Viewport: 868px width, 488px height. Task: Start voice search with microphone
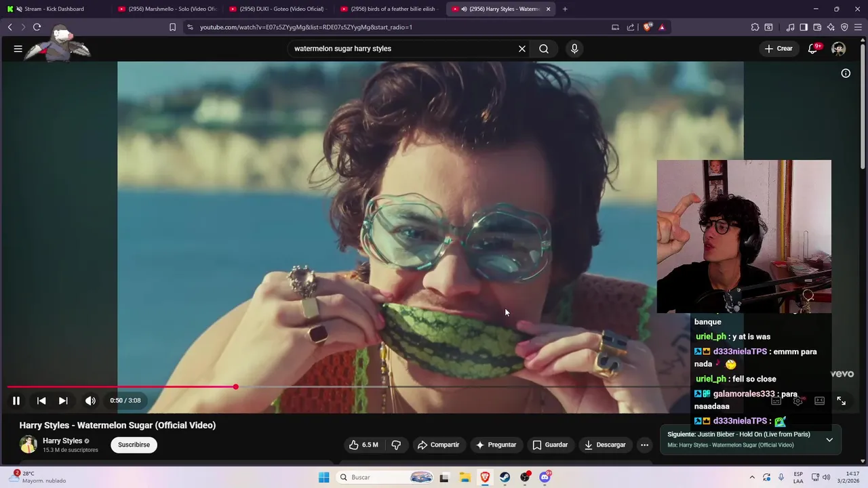(x=574, y=49)
